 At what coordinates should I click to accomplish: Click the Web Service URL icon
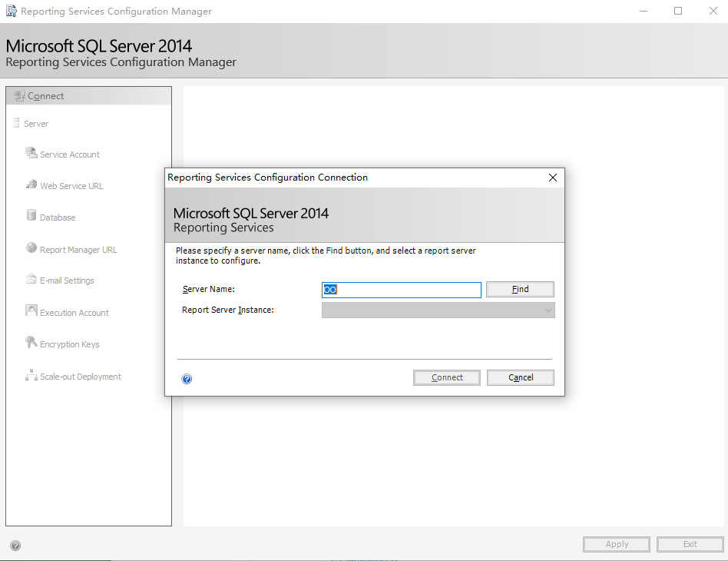[x=31, y=184]
